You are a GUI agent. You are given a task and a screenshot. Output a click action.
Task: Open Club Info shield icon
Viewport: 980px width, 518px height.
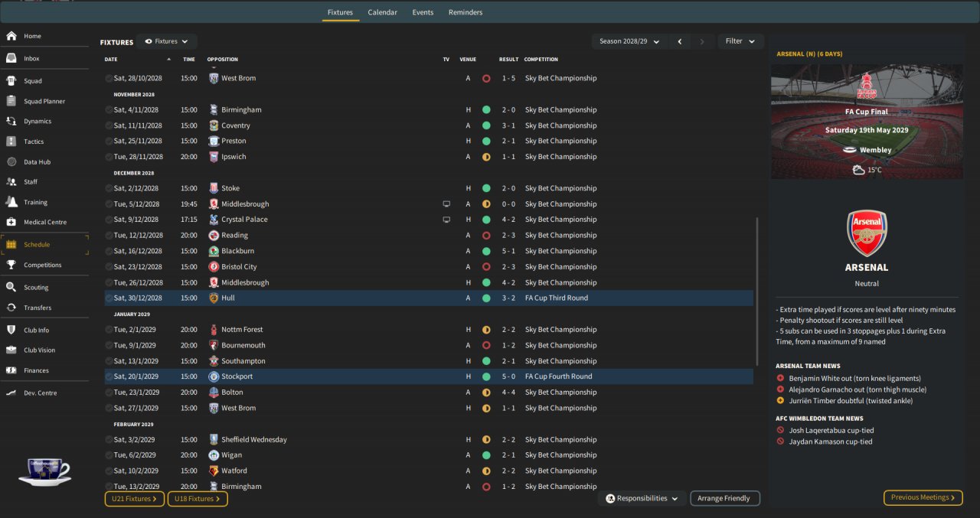click(x=11, y=331)
